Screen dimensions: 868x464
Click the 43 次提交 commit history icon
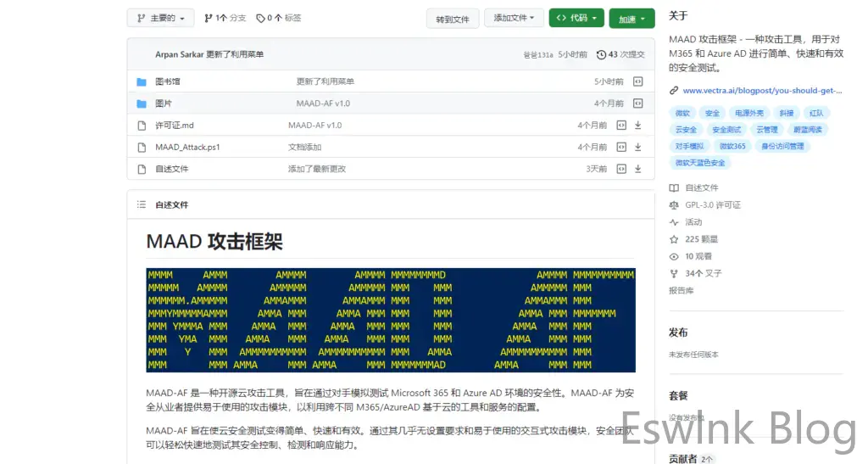point(602,54)
